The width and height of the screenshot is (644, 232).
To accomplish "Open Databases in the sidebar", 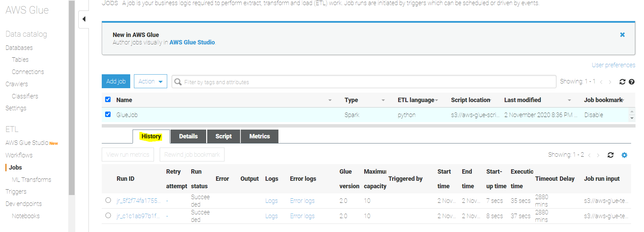I will (x=19, y=48).
